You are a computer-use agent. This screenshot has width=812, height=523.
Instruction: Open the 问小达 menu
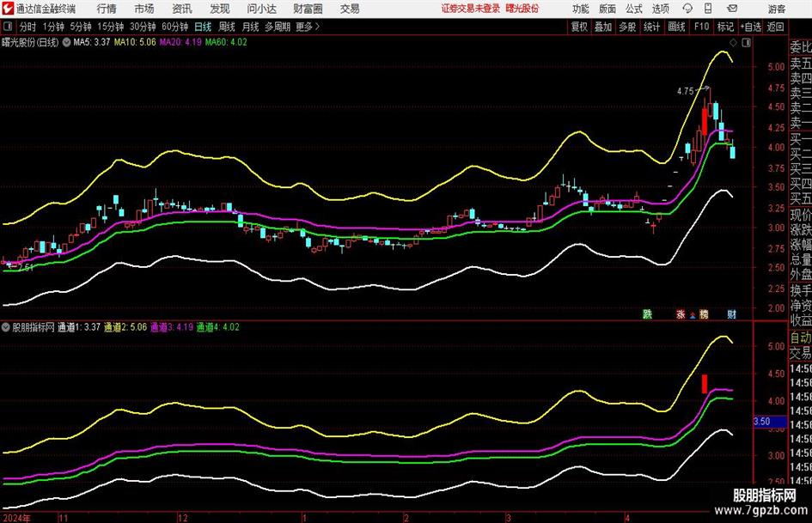[x=261, y=9]
